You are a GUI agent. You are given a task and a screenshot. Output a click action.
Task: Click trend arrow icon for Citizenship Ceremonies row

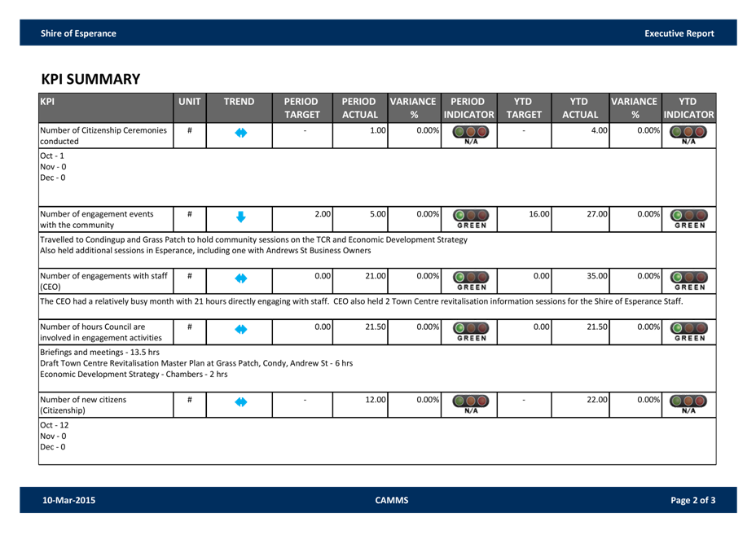[x=240, y=134]
